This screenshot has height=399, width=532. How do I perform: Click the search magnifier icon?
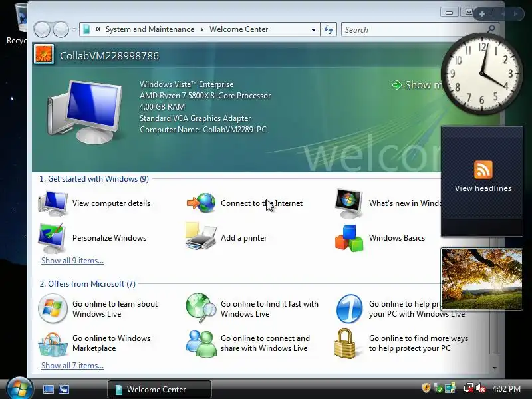491,29
